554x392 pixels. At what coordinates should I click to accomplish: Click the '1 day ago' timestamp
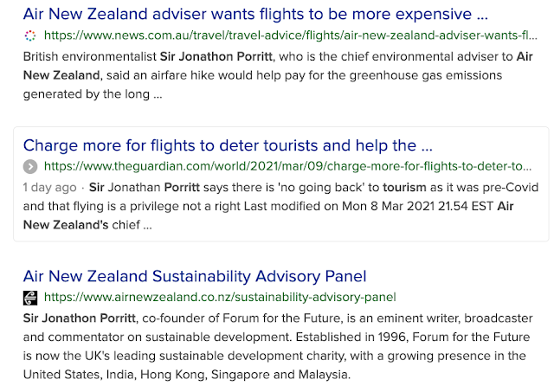point(50,188)
